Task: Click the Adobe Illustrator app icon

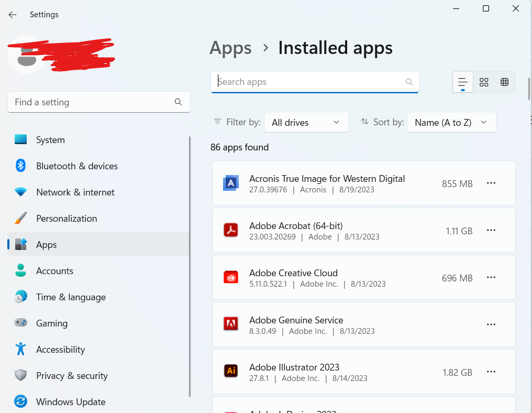Action: tap(231, 371)
